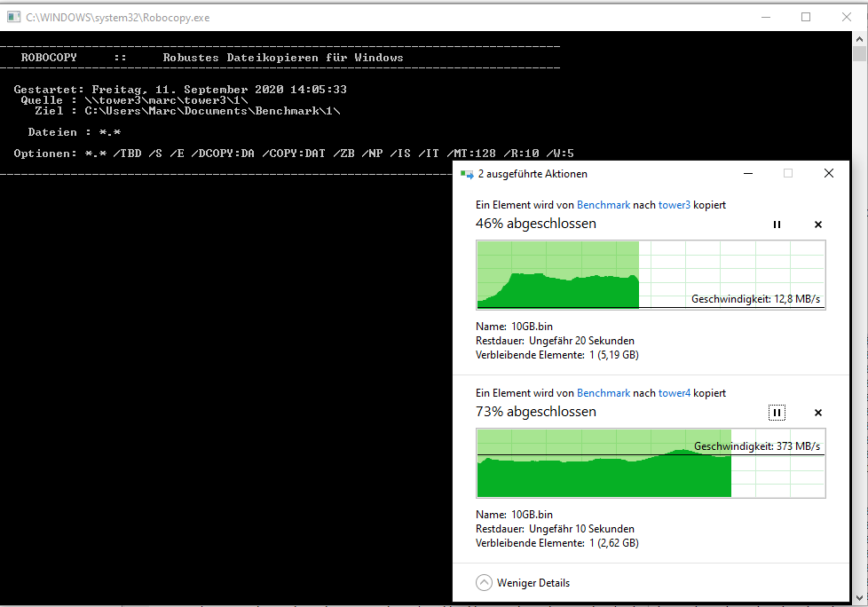Maximize the Robocopy console window
Image resolution: width=868 pixels, height=607 pixels.
tap(806, 17)
